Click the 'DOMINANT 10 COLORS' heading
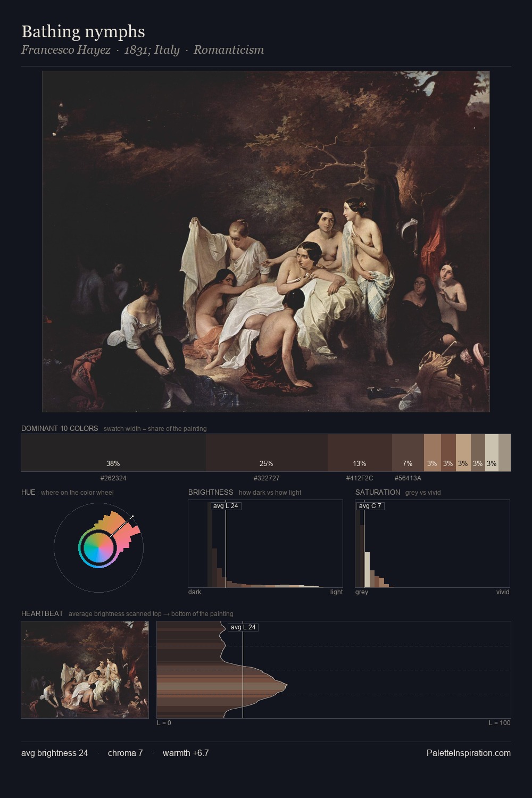 tap(60, 428)
